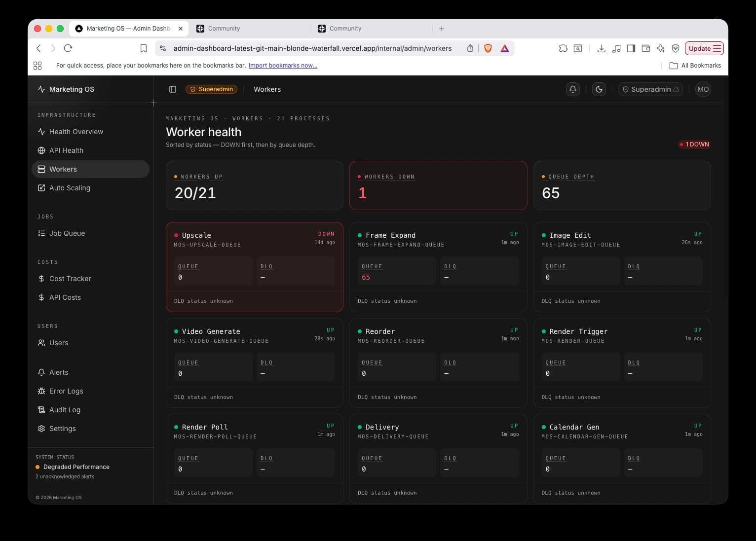Go back in browser history
This screenshot has width=756, height=541.
click(x=38, y=48)
